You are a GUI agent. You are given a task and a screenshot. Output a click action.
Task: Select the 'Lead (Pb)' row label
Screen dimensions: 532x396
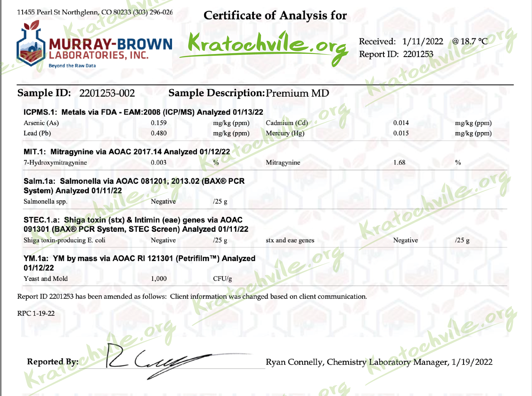[37, 133]
